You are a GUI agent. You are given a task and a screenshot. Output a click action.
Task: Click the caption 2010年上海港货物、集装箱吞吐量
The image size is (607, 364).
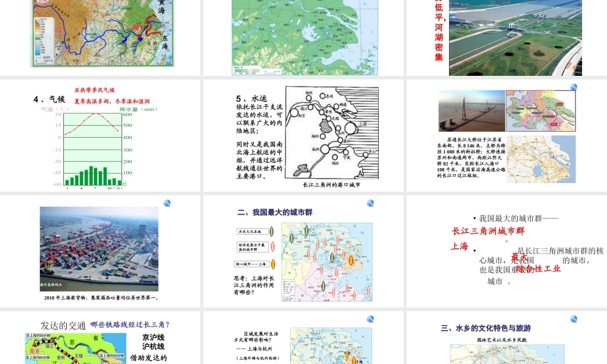tap(101, 298)
